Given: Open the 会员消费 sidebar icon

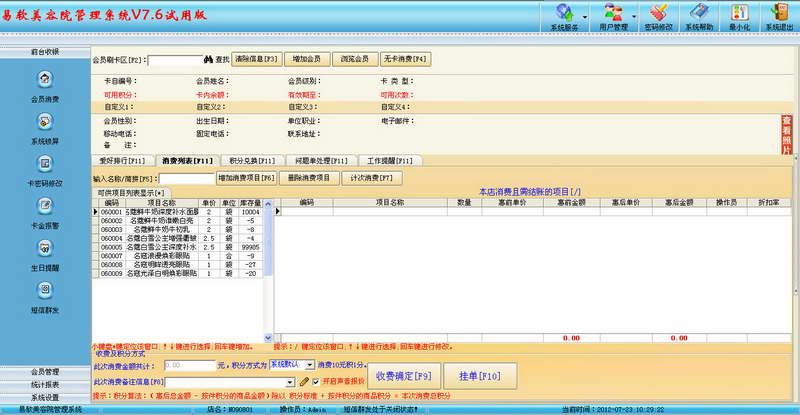Looking at the screenshot, I should [x=45, y=79].
